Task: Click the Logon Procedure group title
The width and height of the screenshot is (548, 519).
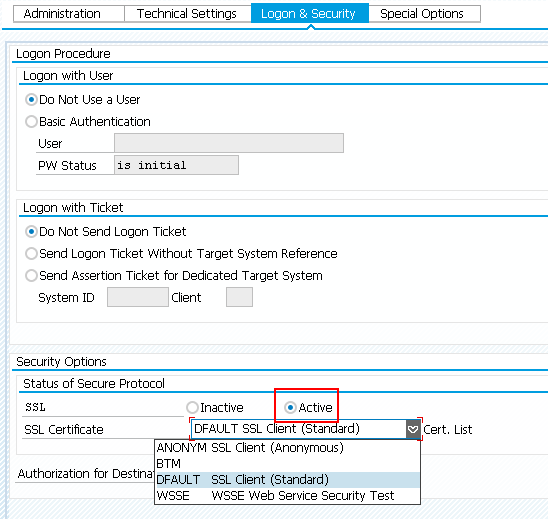Action: pos(63,54)
